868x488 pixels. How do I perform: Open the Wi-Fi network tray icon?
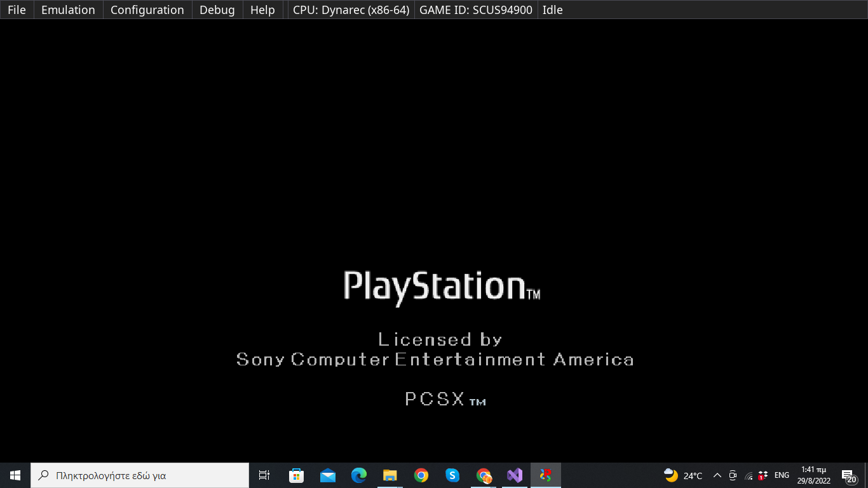pyautogui.click(x=749, y=475)
